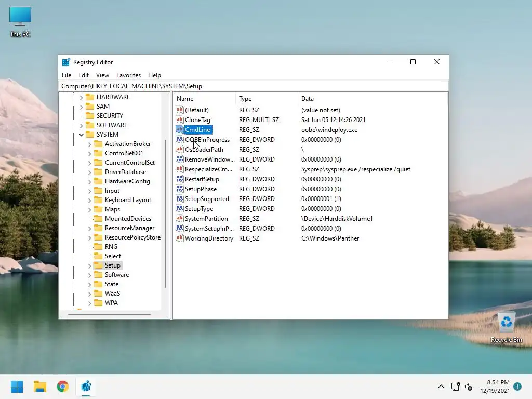
Task: Open the Help menu
Action: coord(154,75)
